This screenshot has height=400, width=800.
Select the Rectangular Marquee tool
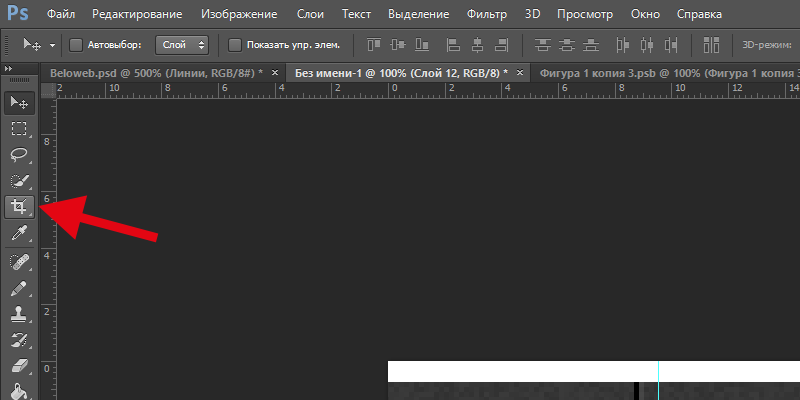(18, 128)
